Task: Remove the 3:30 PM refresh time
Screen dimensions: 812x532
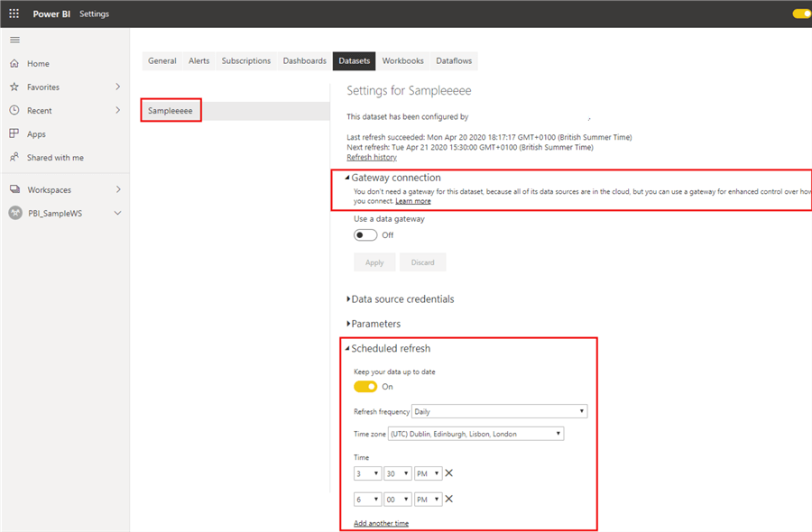Action: click(449, 473)
